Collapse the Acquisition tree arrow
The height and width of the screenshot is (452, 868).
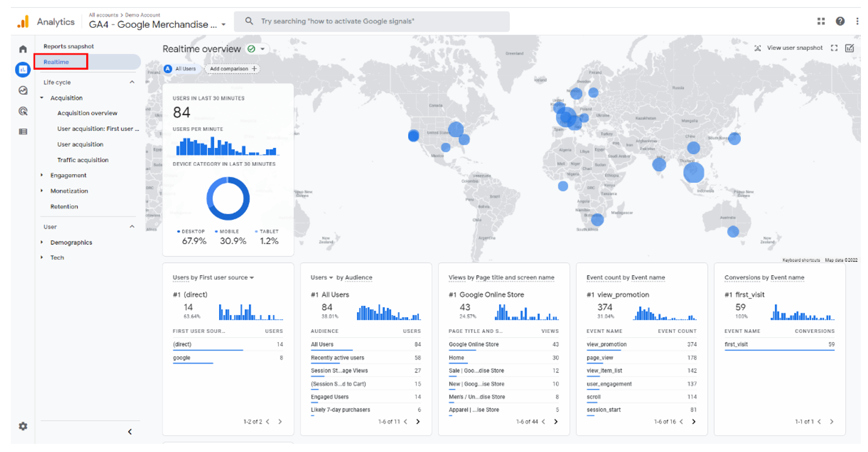coord(42,98)
